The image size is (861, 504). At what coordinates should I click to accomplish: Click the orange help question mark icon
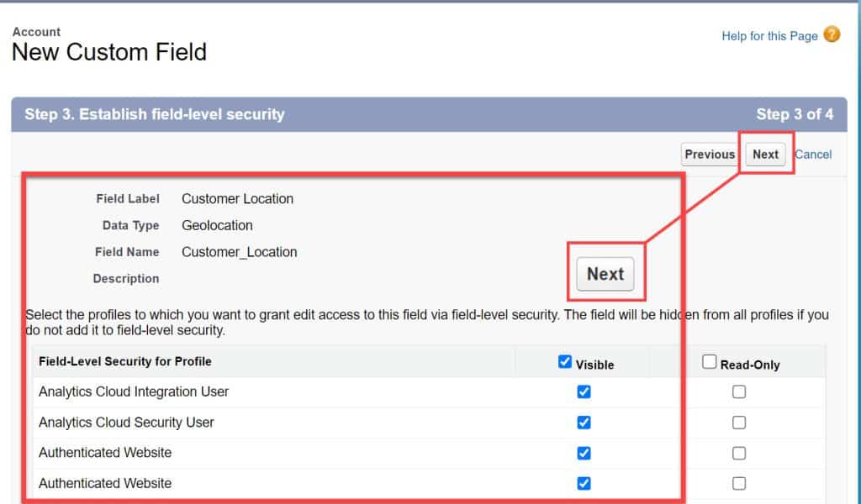tap(831, 35)
